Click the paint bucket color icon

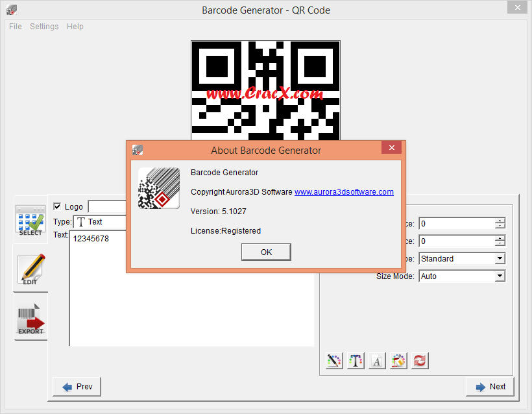click(398, 361)
